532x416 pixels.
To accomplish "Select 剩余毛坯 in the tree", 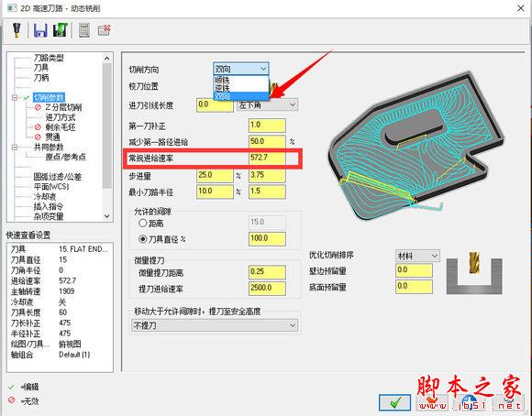I will click(x=60, y=127).
